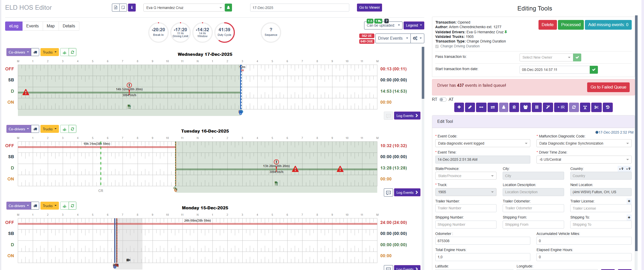Switch to the Details tab
644x270 pixels.
69,26
